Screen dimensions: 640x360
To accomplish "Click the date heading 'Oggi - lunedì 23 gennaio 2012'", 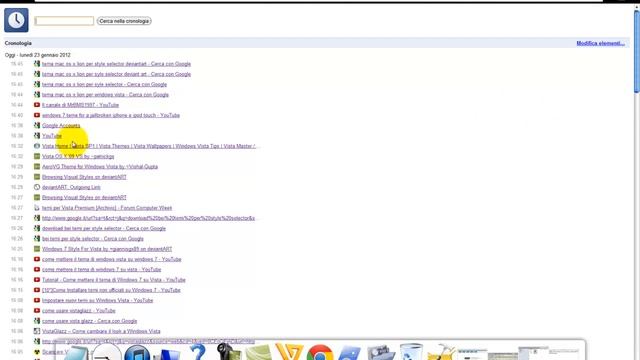I will tap(38, 55).
